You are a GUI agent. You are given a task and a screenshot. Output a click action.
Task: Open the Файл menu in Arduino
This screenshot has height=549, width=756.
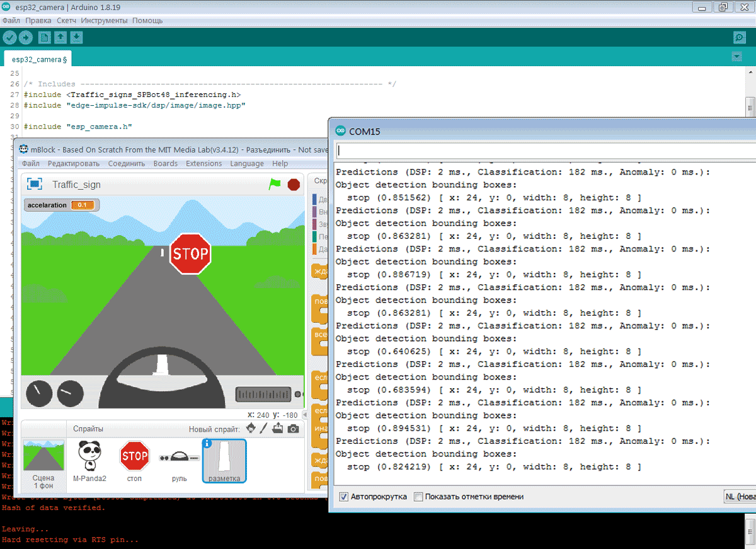tap(11, 21)
